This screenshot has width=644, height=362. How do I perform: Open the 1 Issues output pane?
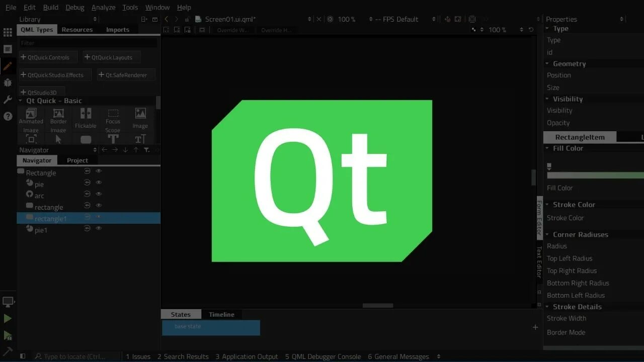pos(138,356)
